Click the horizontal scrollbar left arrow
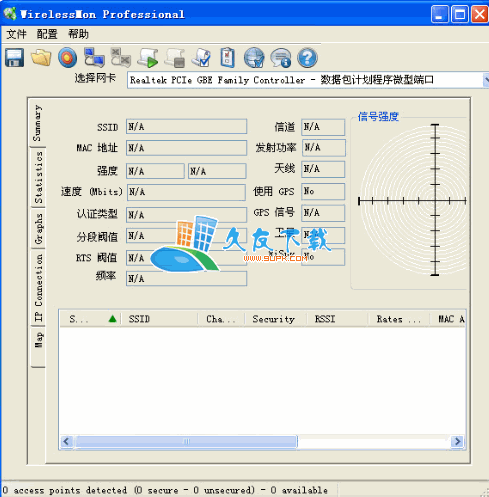 [x=66, y=442]
